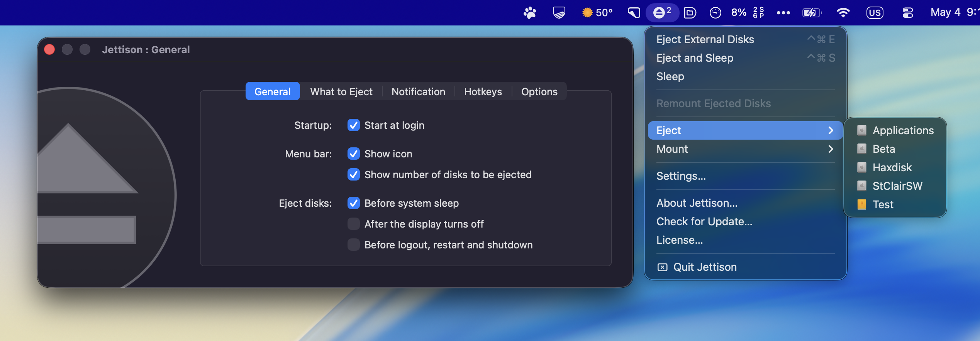Viewport: 980px width, 341px height.
Task: Expand the Mount submenu
Action: (745, 149)
